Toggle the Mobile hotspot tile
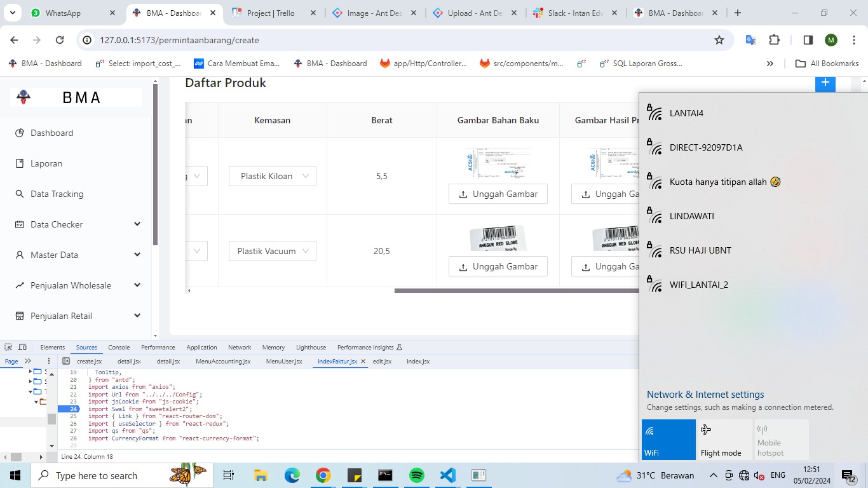868x488 pixels. 781,440
